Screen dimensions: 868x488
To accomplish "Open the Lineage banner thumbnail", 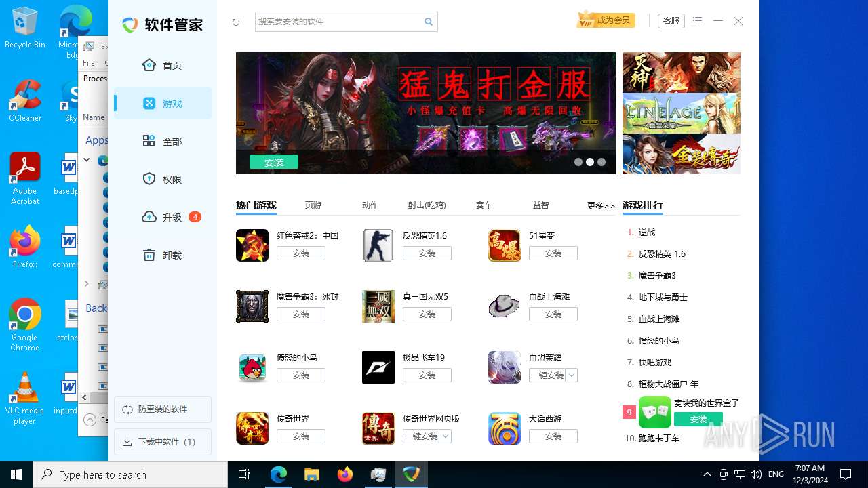I will 682,113.
